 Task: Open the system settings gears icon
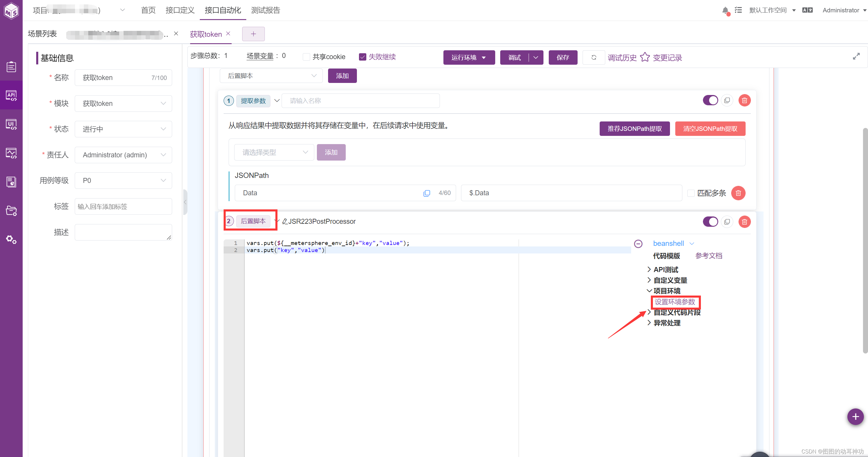click(x=11, y=239)
